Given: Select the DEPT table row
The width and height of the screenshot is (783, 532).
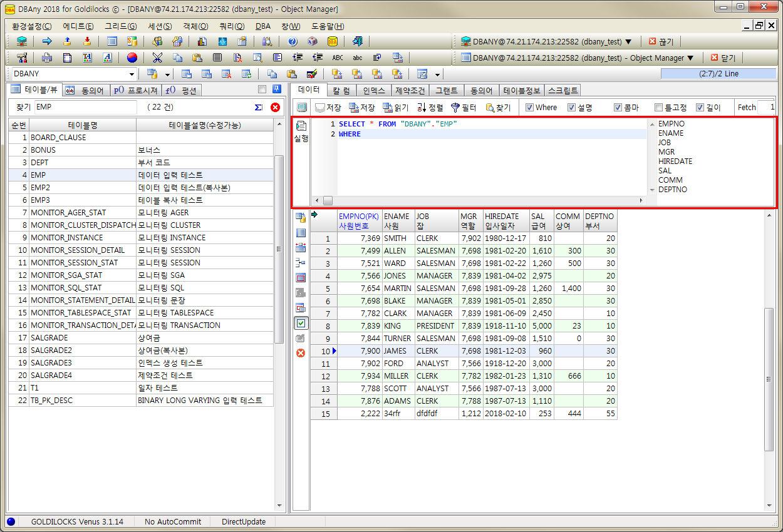Looking at the screenshot, I should [141, 162].
